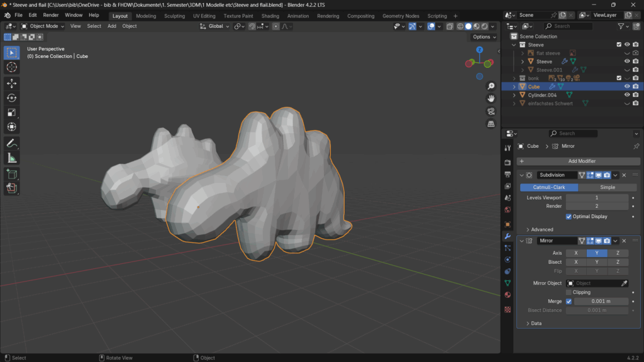Enable Clipping in Mirror modifier
The width and height of the screenshot is (644, 362).
click(x=569, y=292)
